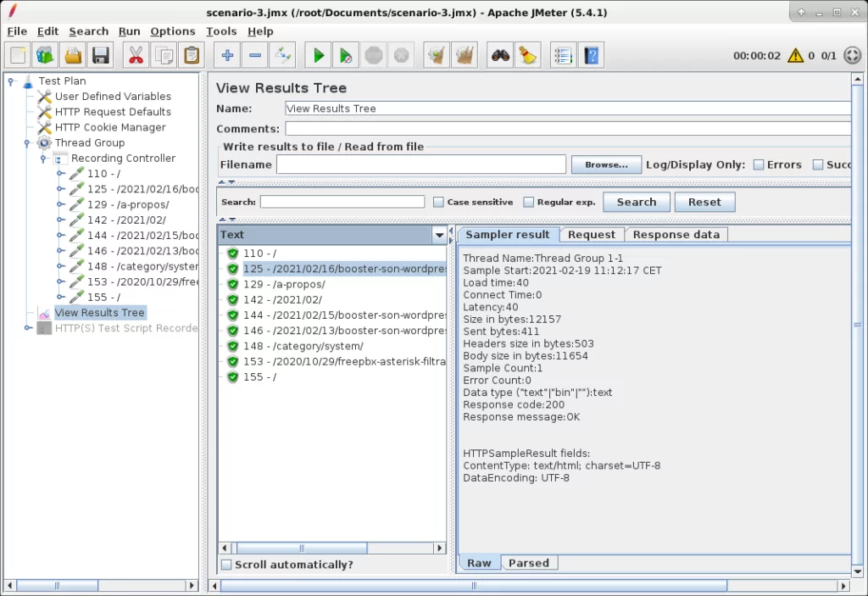
Task: Click the thread activity indicator icon
Action: tap(853, 55)
